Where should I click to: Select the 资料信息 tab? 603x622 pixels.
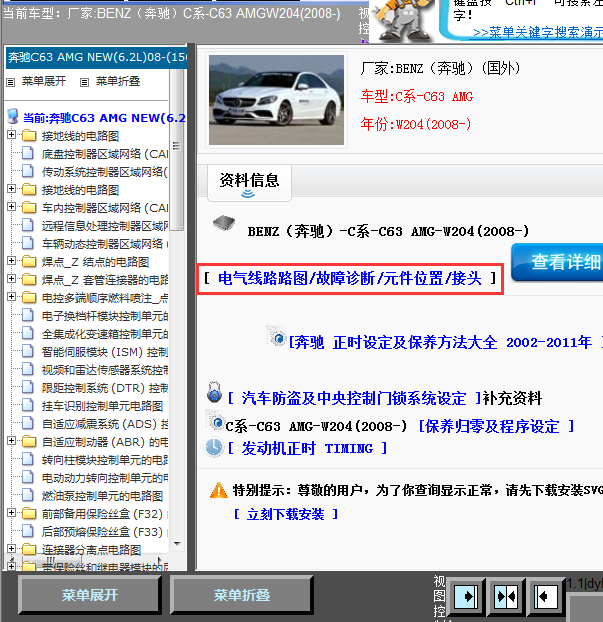click(250, 183)
